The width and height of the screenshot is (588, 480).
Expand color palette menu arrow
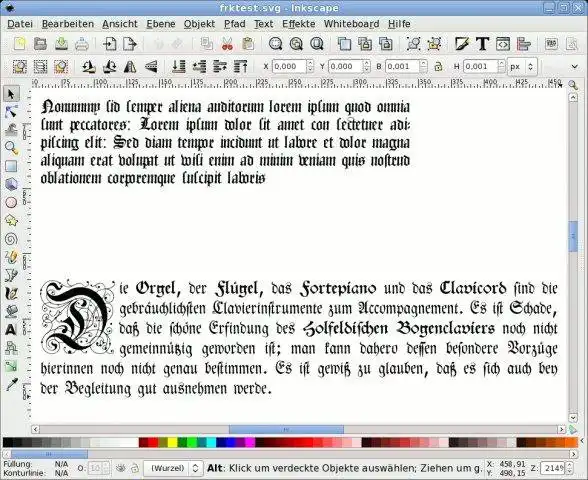[583, 442]
